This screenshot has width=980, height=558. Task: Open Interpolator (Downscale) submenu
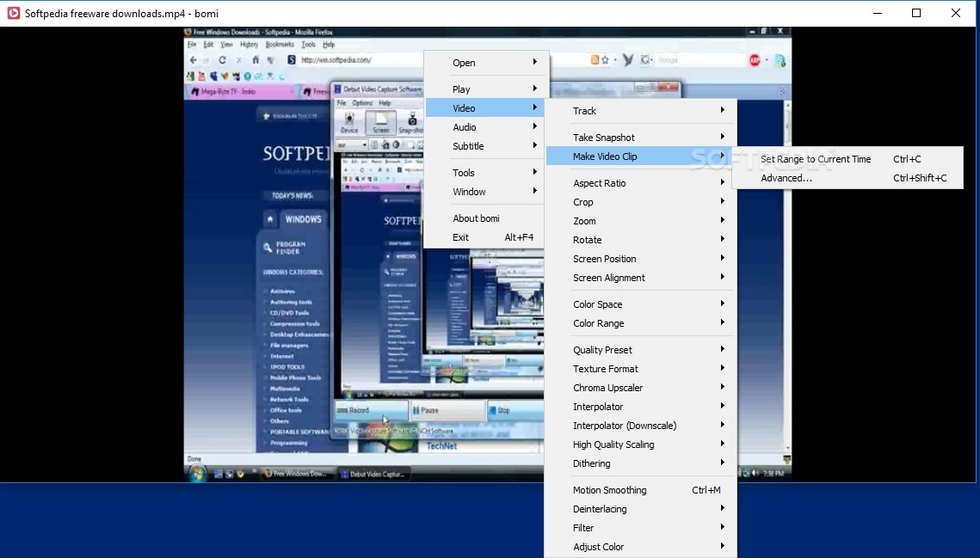click(641, 426)
